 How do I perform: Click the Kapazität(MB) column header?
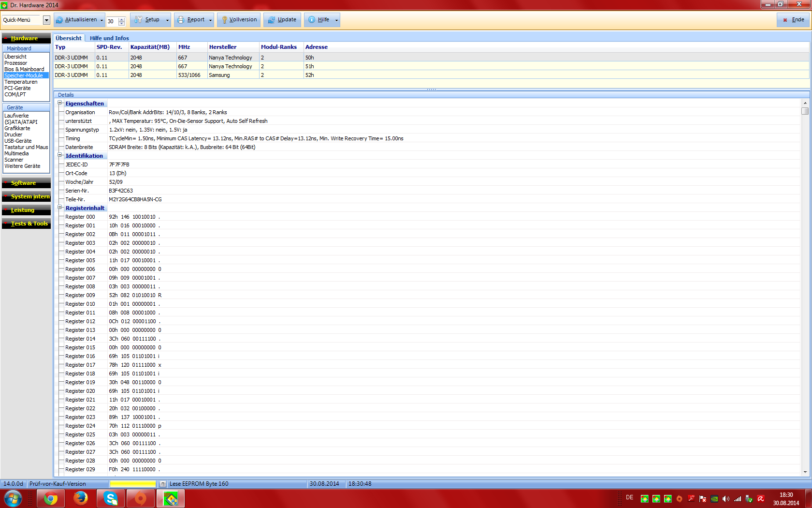[152, 47]
